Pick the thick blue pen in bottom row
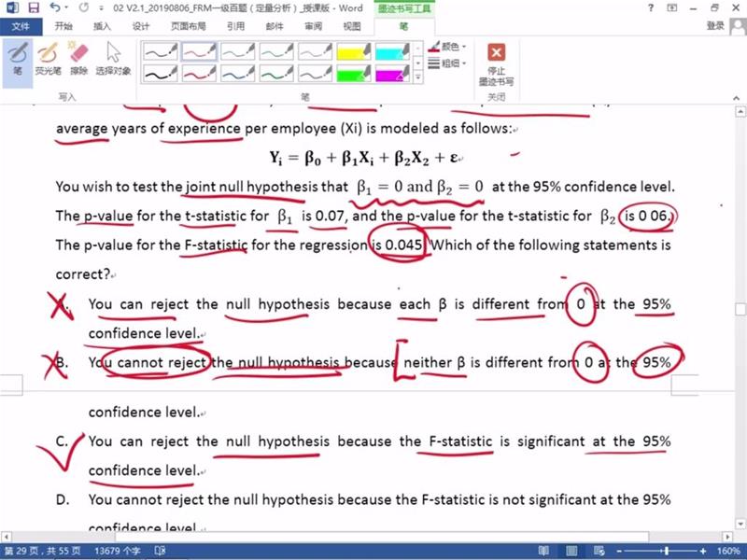The image size is (747, 560). tap(238, 74)
